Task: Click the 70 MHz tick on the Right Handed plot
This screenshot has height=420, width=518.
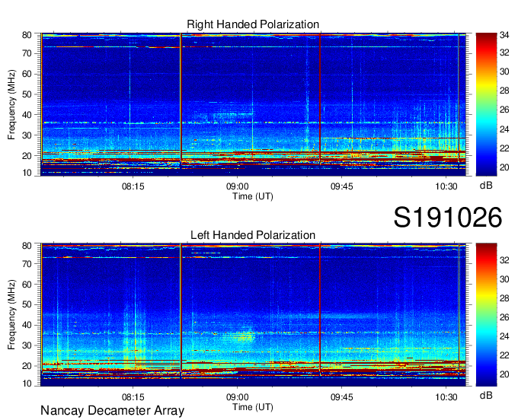Action: (27, 53)
